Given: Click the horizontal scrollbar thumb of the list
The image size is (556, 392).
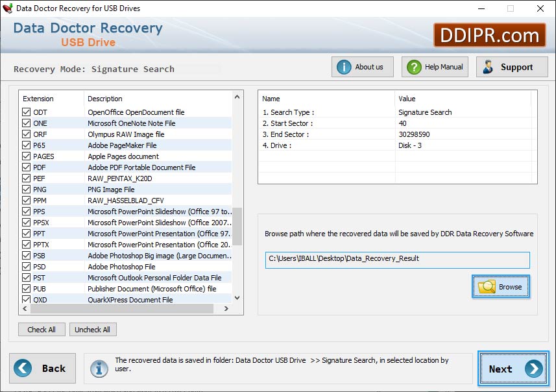Looking at the screenshot, I should [122, 309].
